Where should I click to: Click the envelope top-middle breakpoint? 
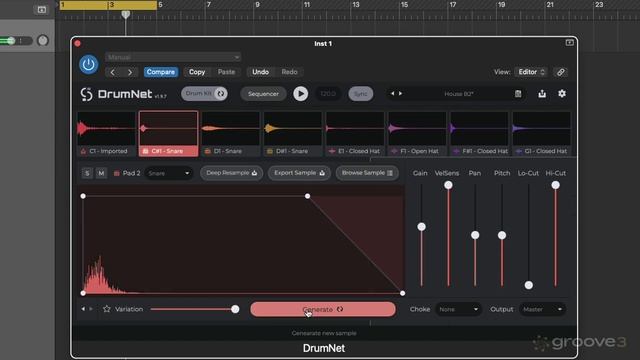pyautogui.click(x=308, y=196)
